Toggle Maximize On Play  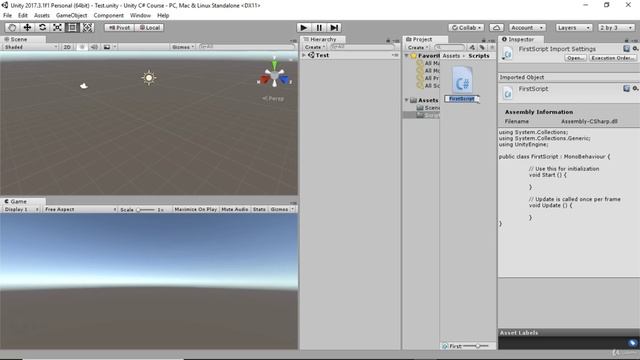[x=196, y=209]
